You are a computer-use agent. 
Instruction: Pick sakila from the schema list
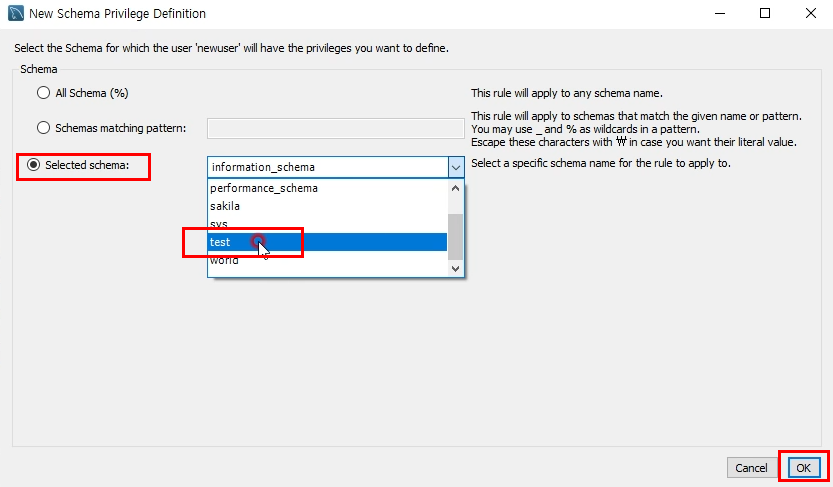tap(327, 206)
